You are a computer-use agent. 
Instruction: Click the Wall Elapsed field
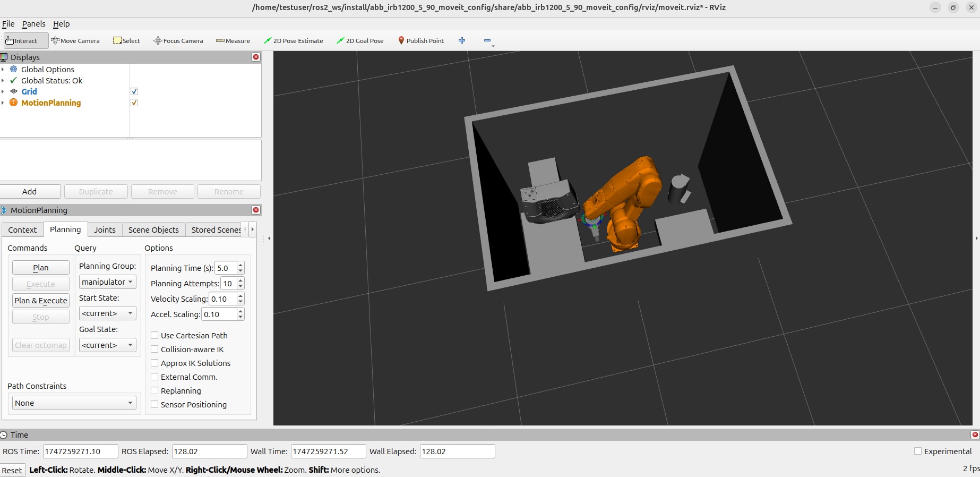point(457,452)
